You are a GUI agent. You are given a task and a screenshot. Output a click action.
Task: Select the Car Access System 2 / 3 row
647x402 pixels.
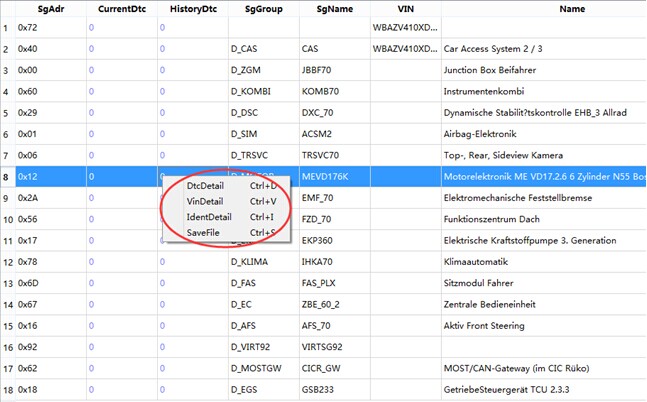coord(324,49)
